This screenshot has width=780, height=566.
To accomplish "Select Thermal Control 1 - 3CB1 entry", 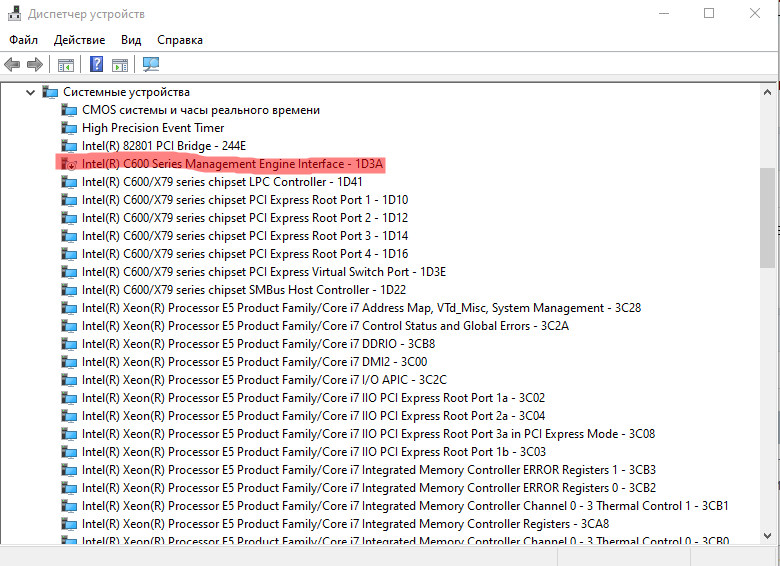I will (x=405, y=506).
